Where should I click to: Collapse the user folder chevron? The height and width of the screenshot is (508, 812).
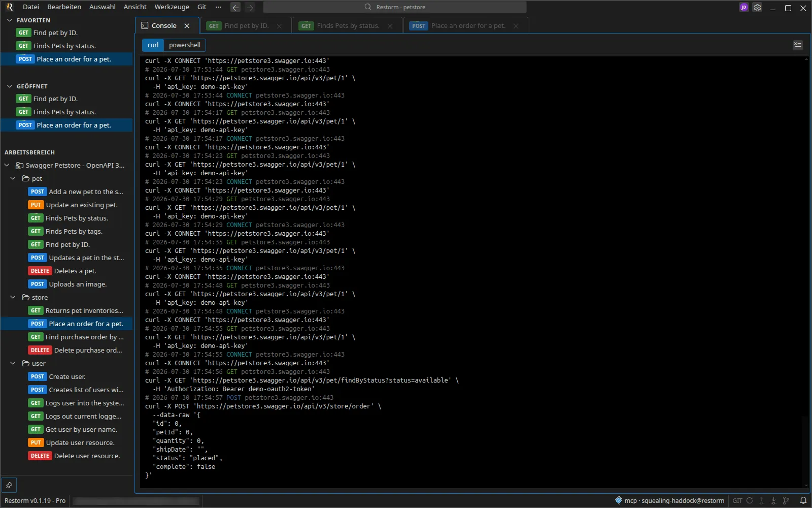pos(13,364)
